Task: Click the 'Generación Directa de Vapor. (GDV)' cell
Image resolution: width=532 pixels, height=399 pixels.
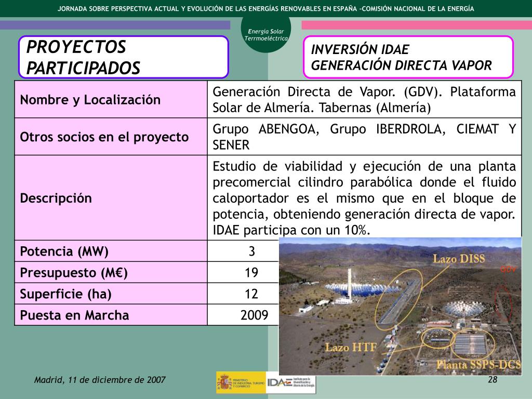Action: [x=364, y=99]
